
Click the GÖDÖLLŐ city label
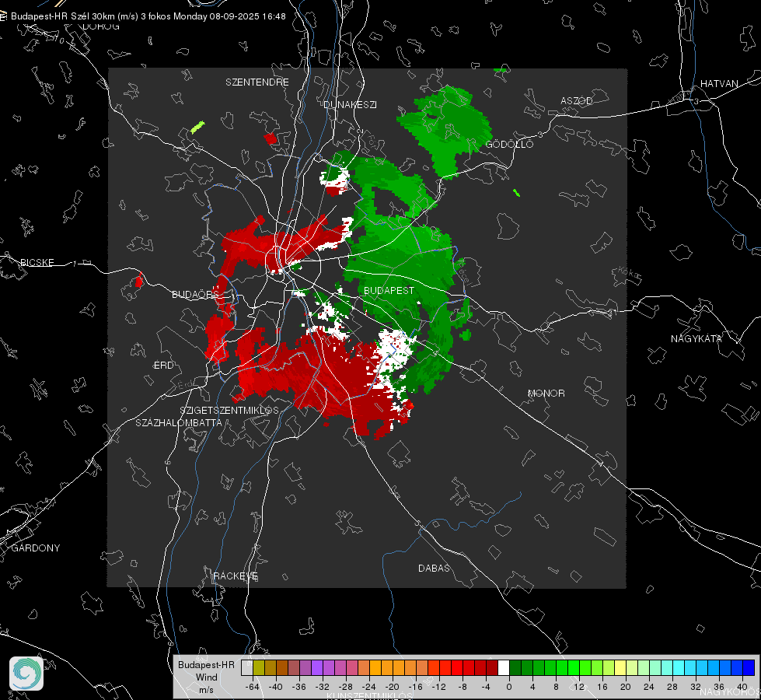509,144
